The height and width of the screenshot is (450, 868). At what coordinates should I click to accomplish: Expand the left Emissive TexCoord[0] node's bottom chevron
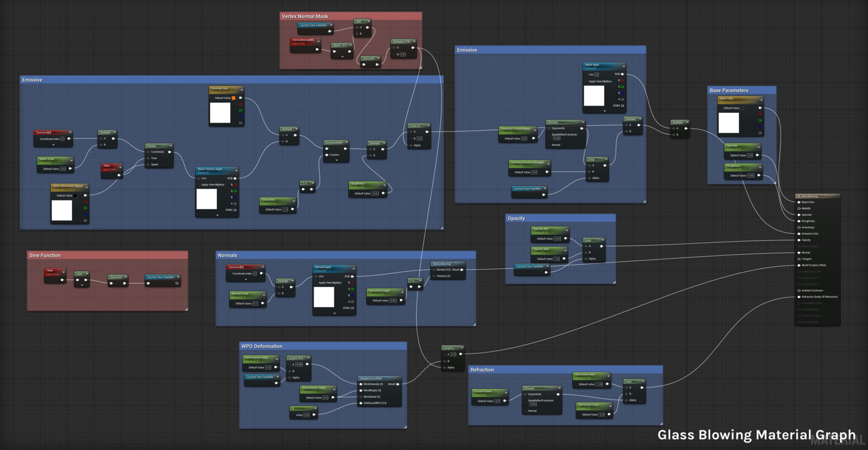click(x=53, y=145)
